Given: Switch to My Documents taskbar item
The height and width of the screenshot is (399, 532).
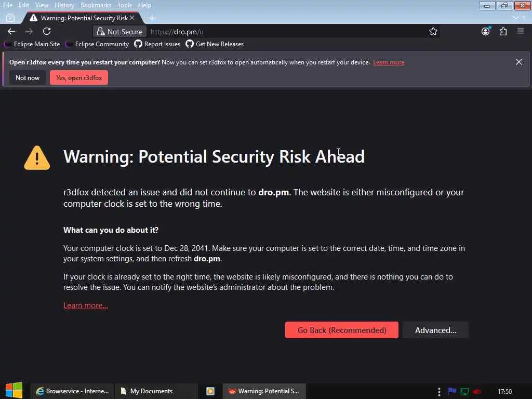Looking at the screenshot, I should tap(156, 391).
